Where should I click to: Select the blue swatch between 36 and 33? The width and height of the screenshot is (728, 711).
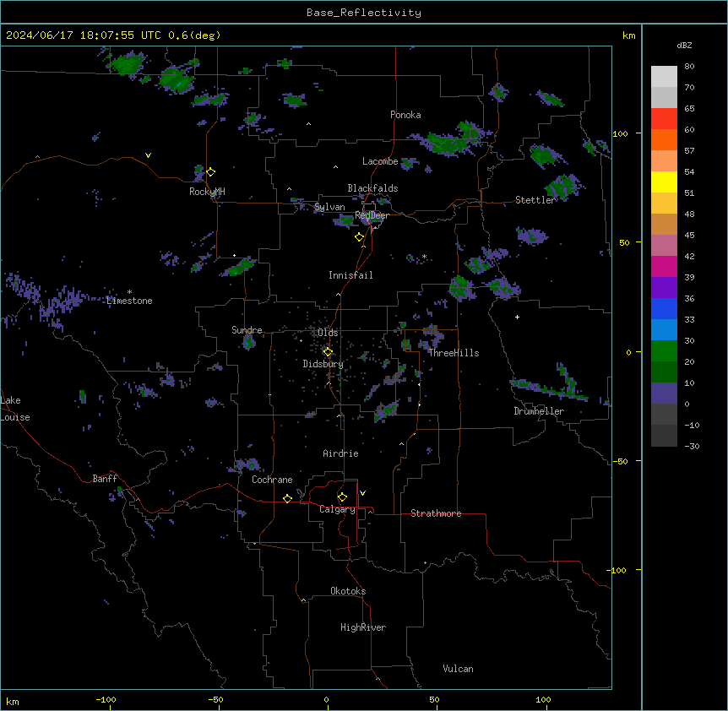(664, 308)
